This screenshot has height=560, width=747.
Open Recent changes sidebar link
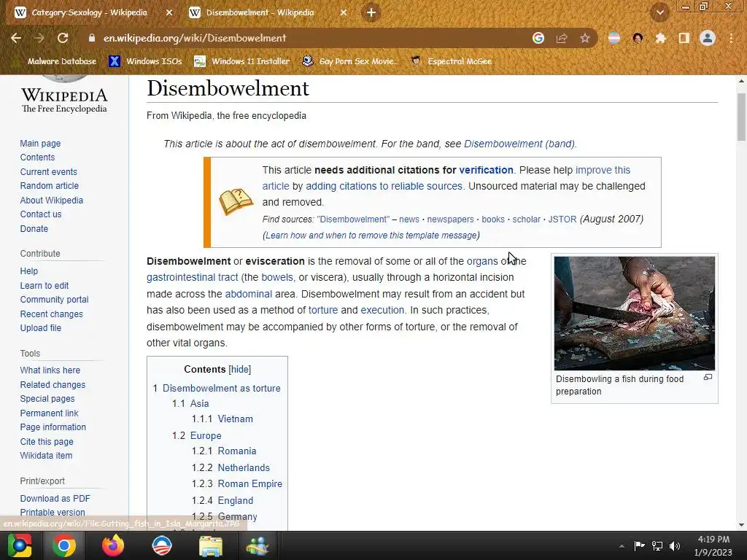(x=52, y=314)
